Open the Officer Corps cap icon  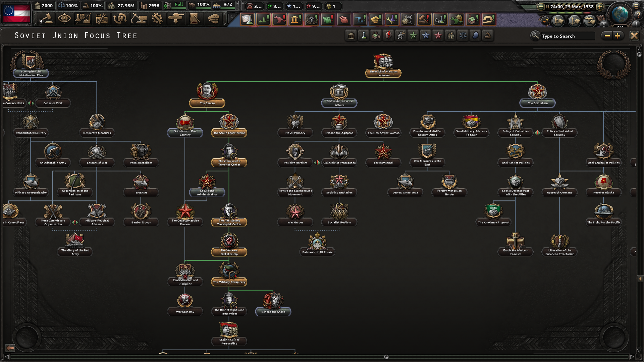[213, 19]
